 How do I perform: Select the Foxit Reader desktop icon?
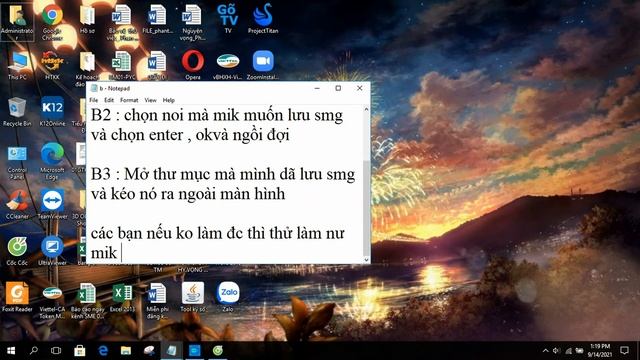[x=17, y=297]
